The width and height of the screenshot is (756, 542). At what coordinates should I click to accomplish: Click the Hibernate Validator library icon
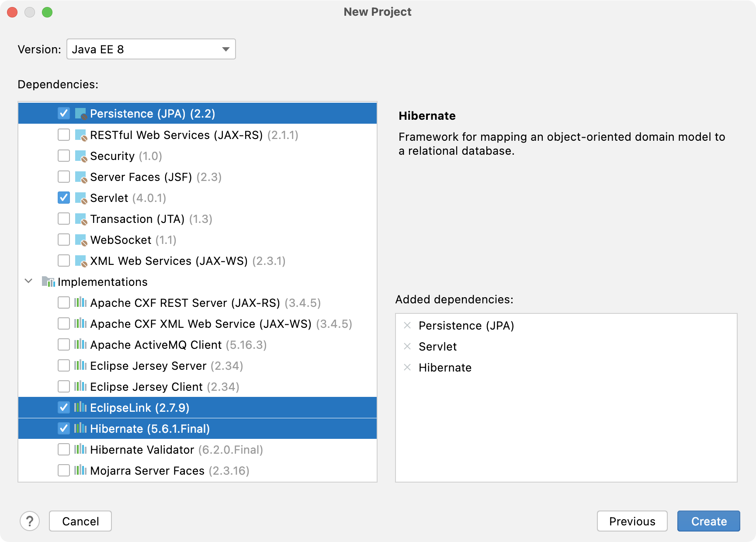pyautogui.click(x=80, y=449)
